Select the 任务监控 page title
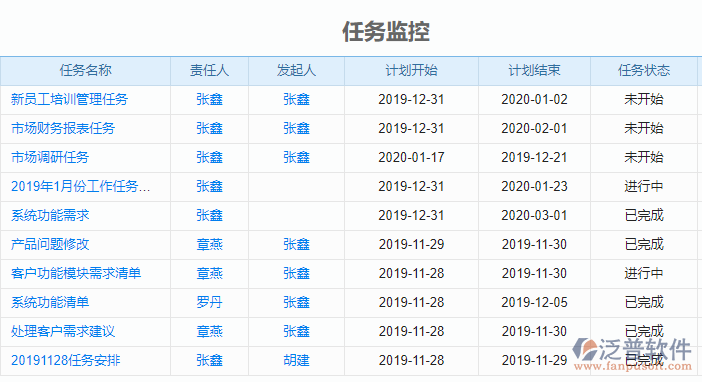This screenshot has height=382, width=702. coord(386,32)
